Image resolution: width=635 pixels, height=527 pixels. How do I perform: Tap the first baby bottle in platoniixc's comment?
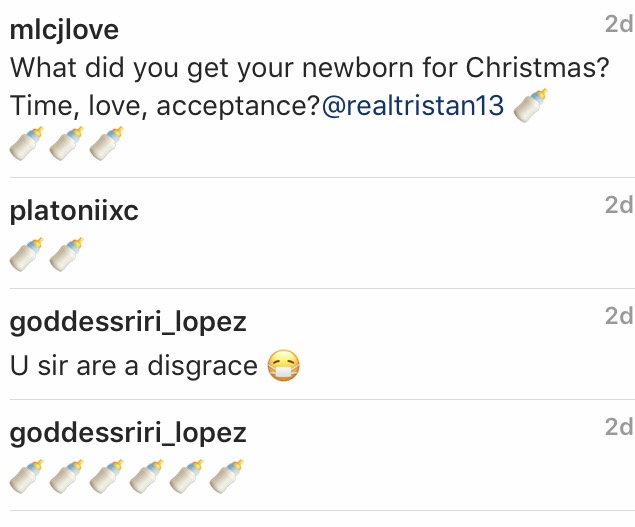point(26,255)
